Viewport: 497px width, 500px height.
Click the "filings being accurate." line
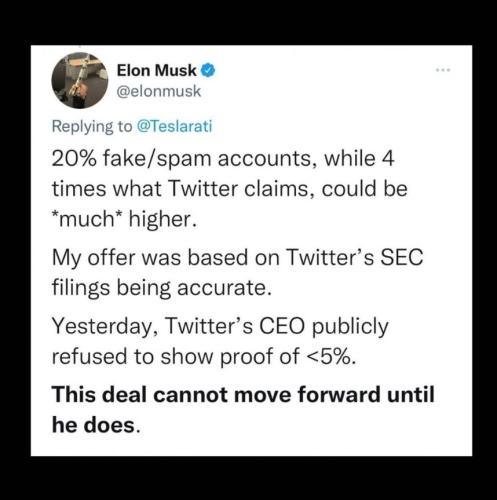[162, 288]
